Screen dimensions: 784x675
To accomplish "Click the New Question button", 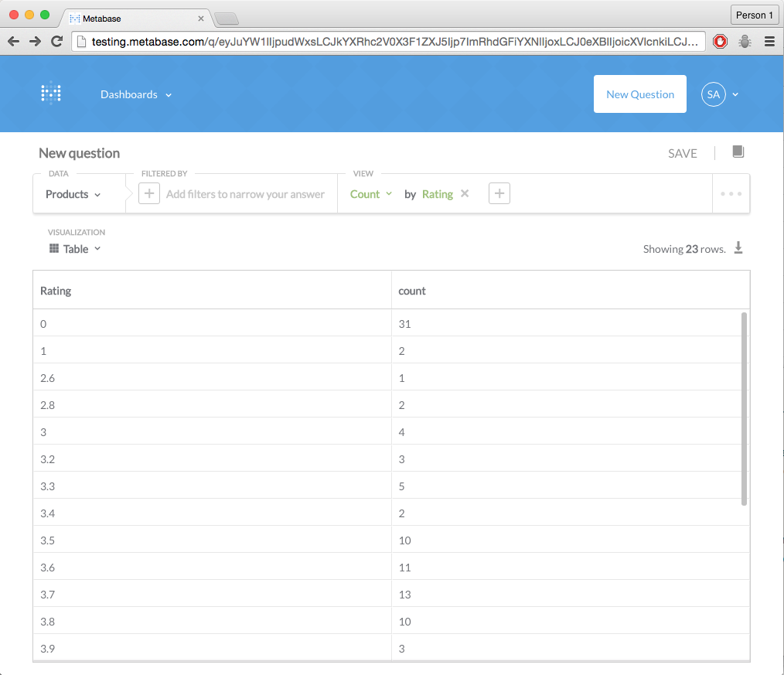I will [639, 94].
